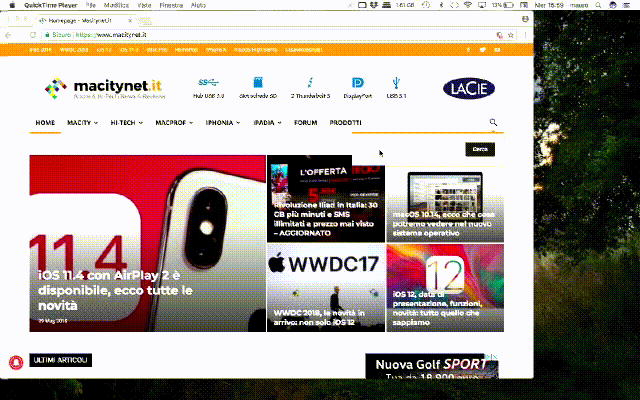The image size is (640, 400).
Task: Click the AirPlay display icon in menu bar
Action: 482,5
